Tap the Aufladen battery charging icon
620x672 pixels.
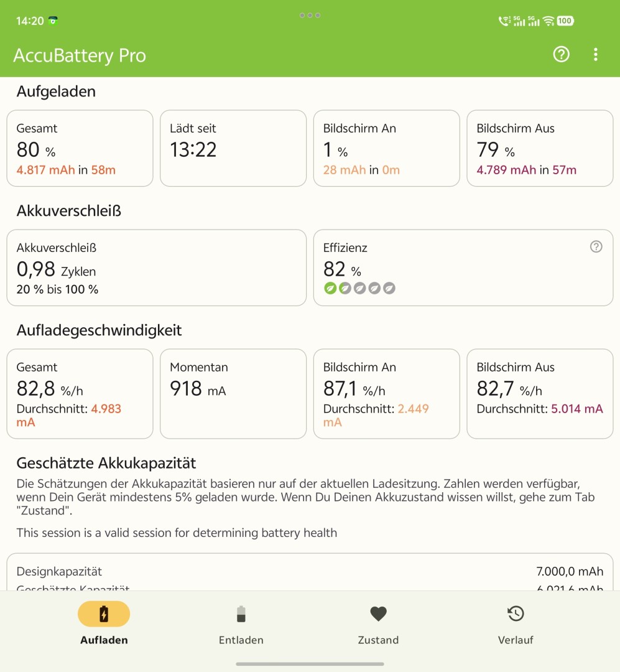coord(104,614)
